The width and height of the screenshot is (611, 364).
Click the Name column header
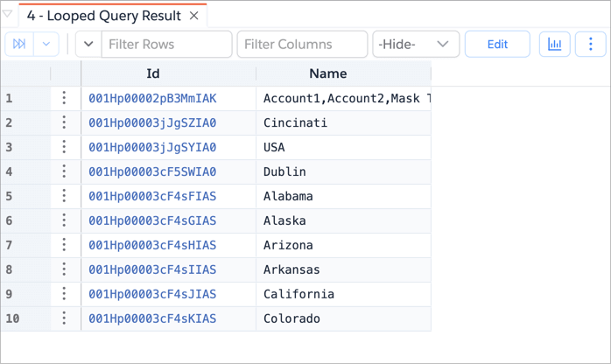[x=328, y=74]
